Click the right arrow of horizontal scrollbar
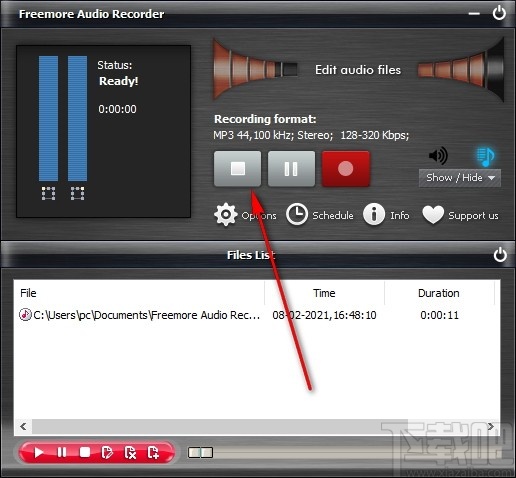 coord(491,426)
